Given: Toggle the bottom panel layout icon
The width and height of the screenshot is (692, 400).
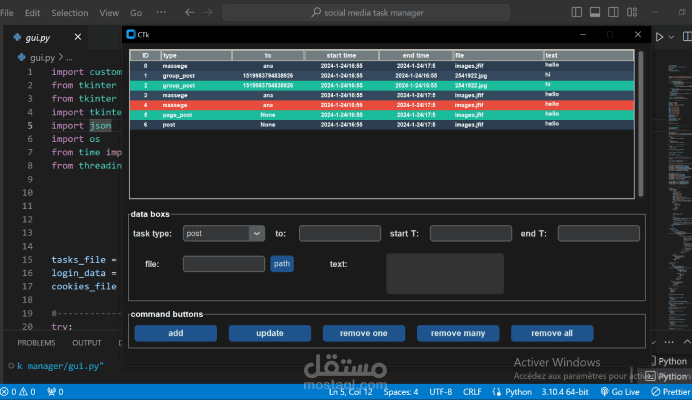Looking at the screenshot, I should [x=595, y=12].
